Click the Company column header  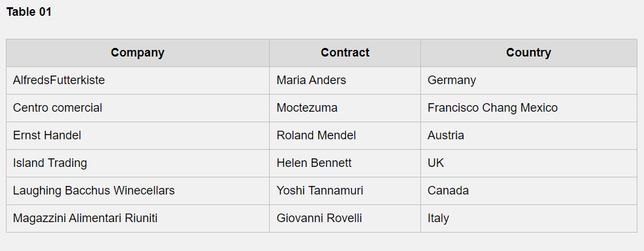(x=137, y=53)
